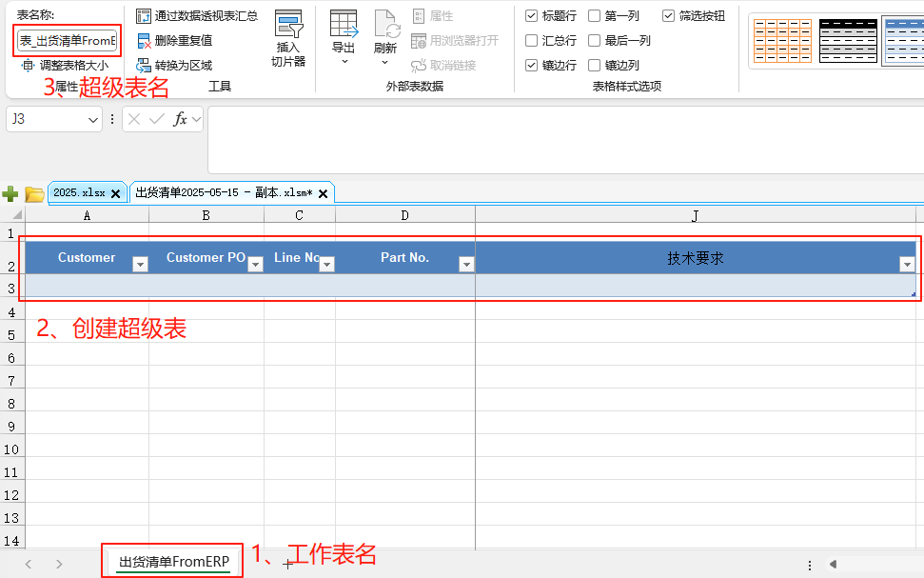Viewport: 924px width, 578px height.
Task: Open the Line No filter dropdown
Action: point(326,264)
